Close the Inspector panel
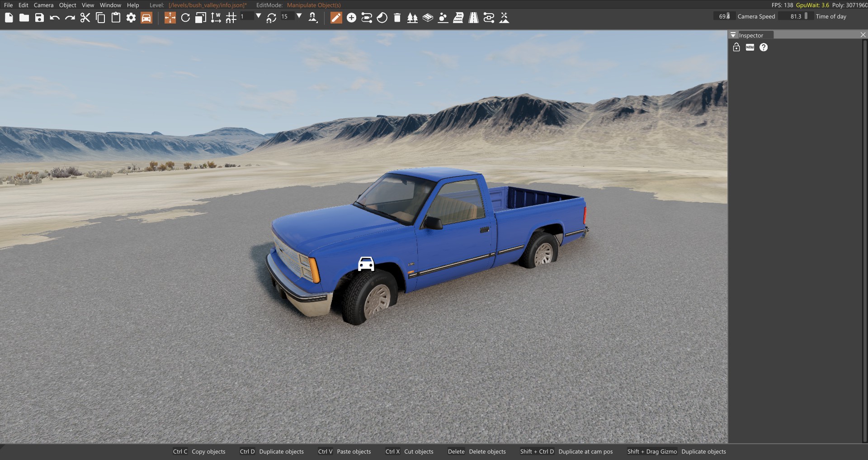Viewport: 868px width, 460px height. pyautogui.click(x=863, y=35)
